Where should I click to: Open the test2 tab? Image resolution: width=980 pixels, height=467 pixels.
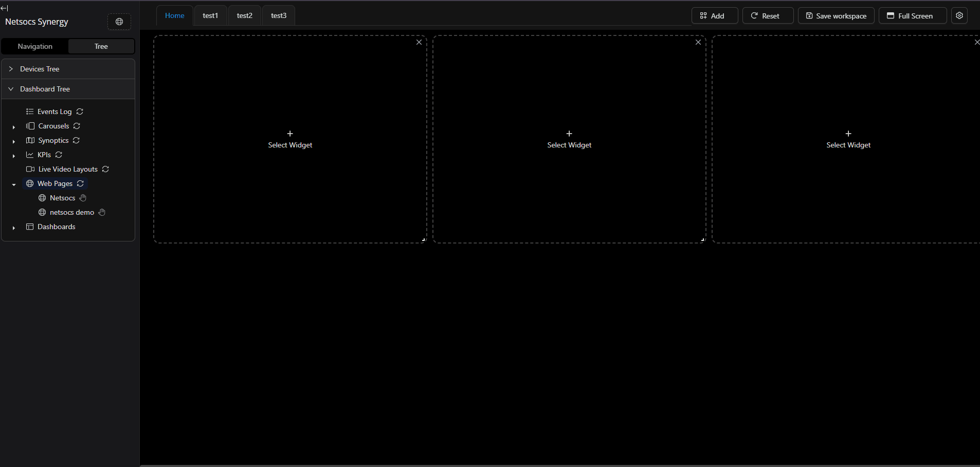[x=245, y=15]
